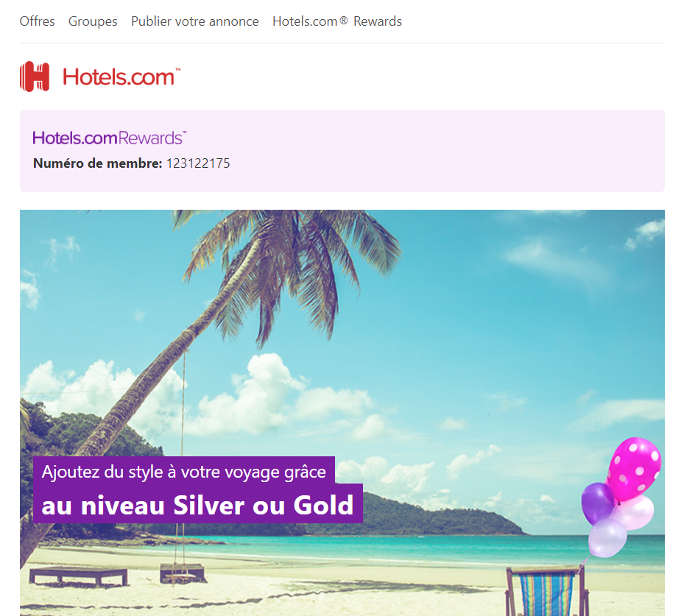Click the Numéro de membre label
The width and height of the screenshot is (684, 616).
coord(98,163)
